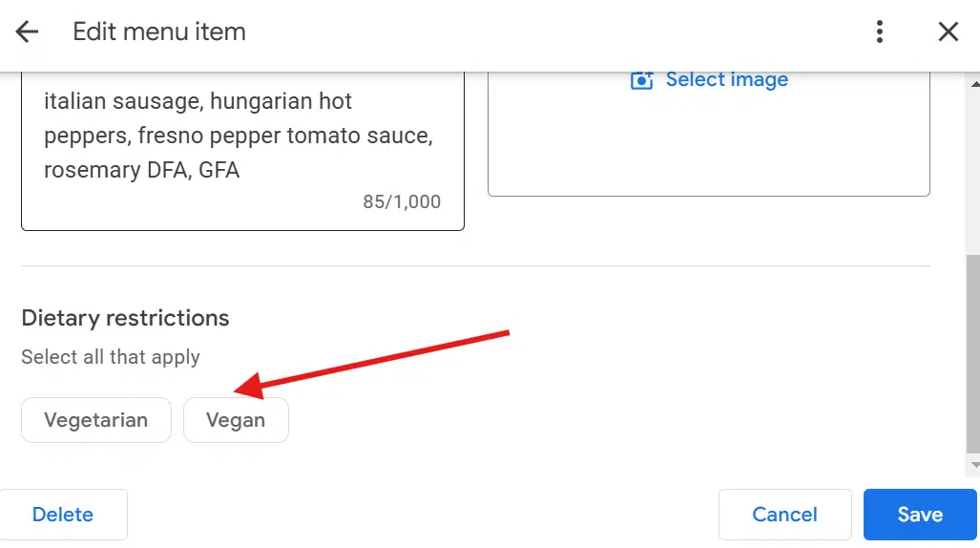The height and width of the screenshot is (548, 980).
Task: Click the Select all that apply text
Action: (x=111, y=357)
